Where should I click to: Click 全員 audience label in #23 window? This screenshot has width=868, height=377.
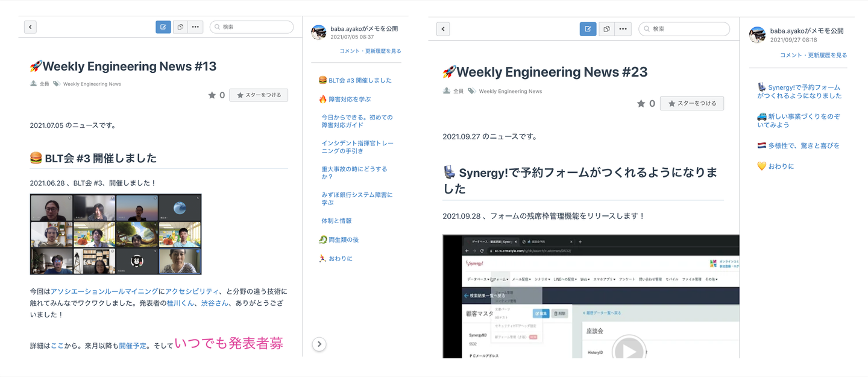[x=458, y=91]
